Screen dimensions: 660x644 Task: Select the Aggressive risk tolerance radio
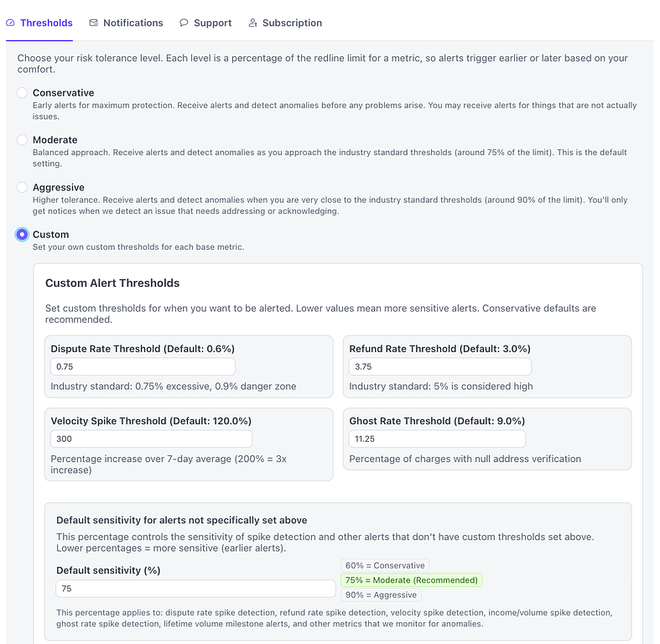click(x=22, y=188)
